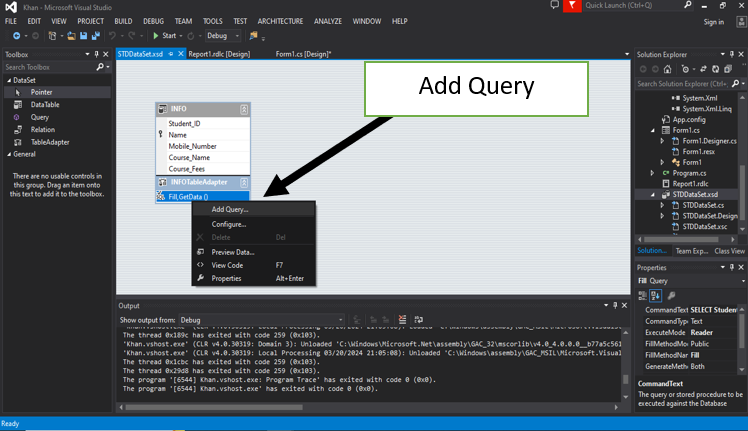Select Add Query in context menu
This screenshot has height=431, width=748.
coord(230,210)
